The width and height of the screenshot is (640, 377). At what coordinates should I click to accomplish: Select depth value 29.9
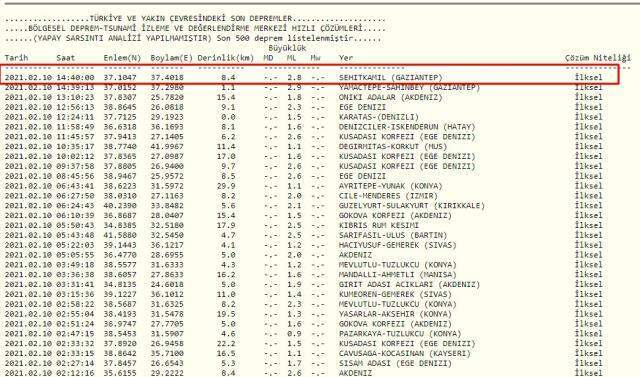[x=226, y=186]
